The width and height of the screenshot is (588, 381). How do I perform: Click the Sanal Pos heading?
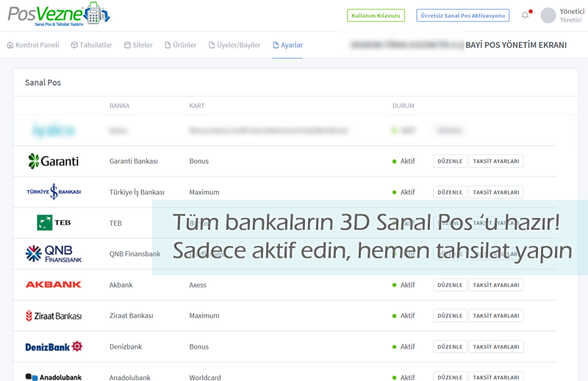click(x=43, y=82)
